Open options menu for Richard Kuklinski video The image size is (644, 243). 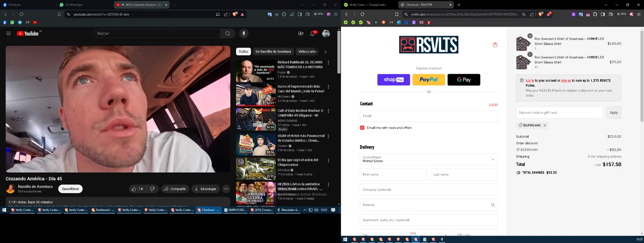[x=328, y=63]
